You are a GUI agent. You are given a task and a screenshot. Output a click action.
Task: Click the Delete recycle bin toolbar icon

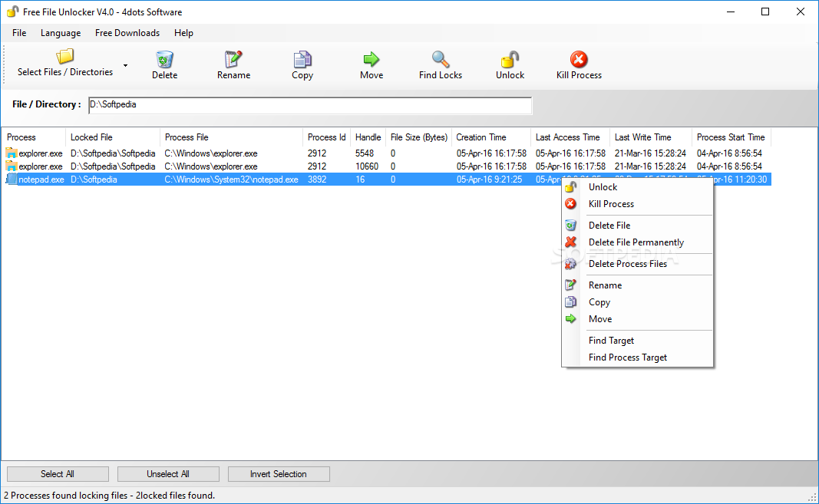(164, 59)
